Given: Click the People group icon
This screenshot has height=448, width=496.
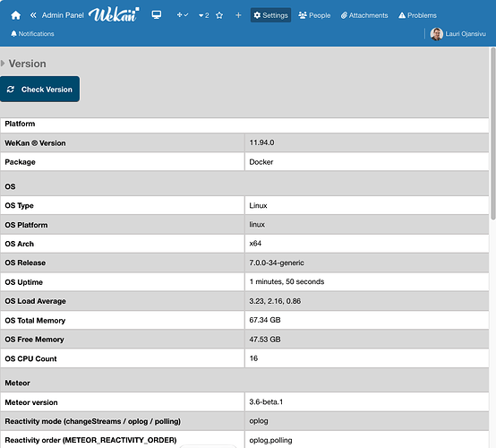Looking at the screenshot, I should coord(303,15).
